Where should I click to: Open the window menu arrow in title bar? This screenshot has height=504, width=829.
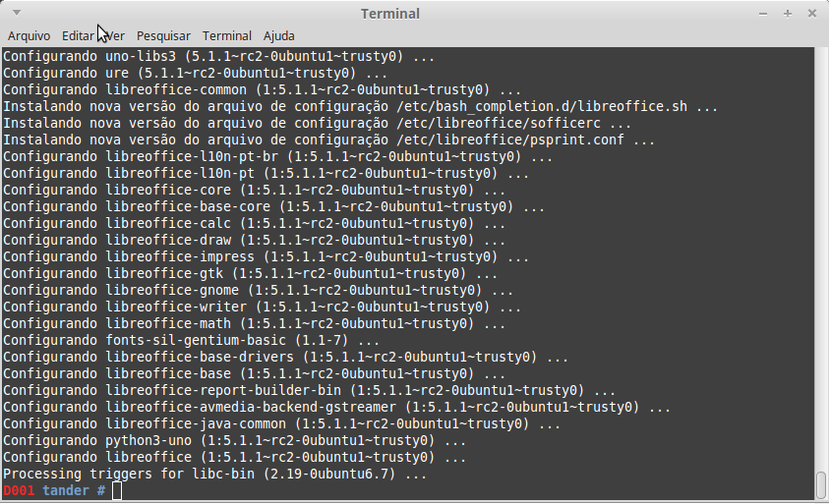point(17,12)
